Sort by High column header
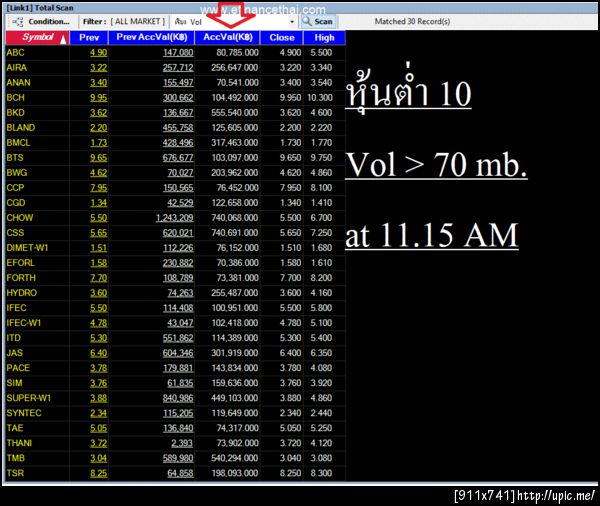This screenshot has width=600, height=506. click(324, 38)
